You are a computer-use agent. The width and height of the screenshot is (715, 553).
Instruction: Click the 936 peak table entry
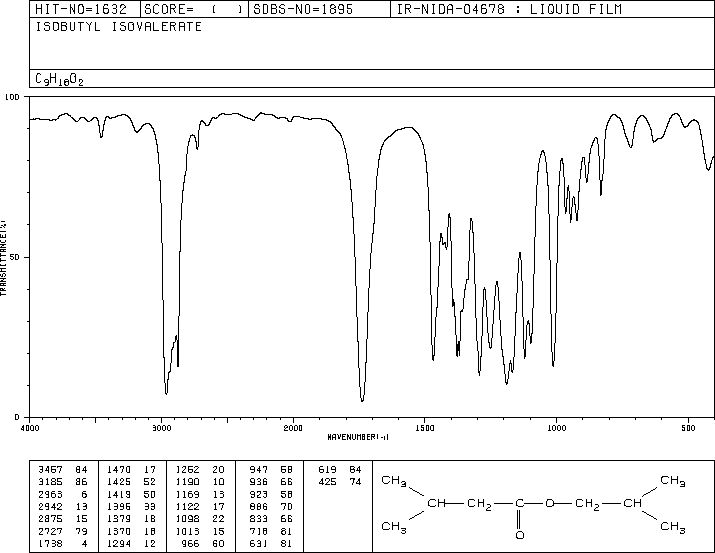pos(271,482)
